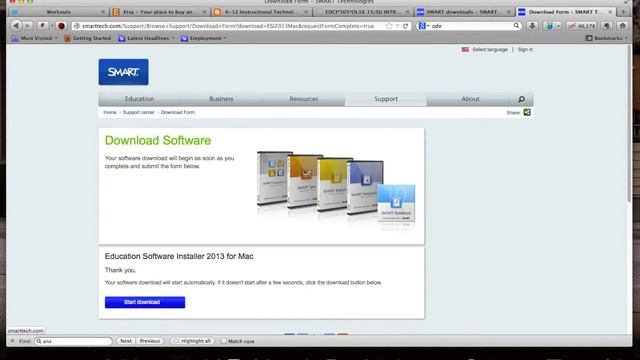Screen dimensions: 640x360
Task: Open the Business navigation menu
Action: pyautogui.click(x=221, y=99)
